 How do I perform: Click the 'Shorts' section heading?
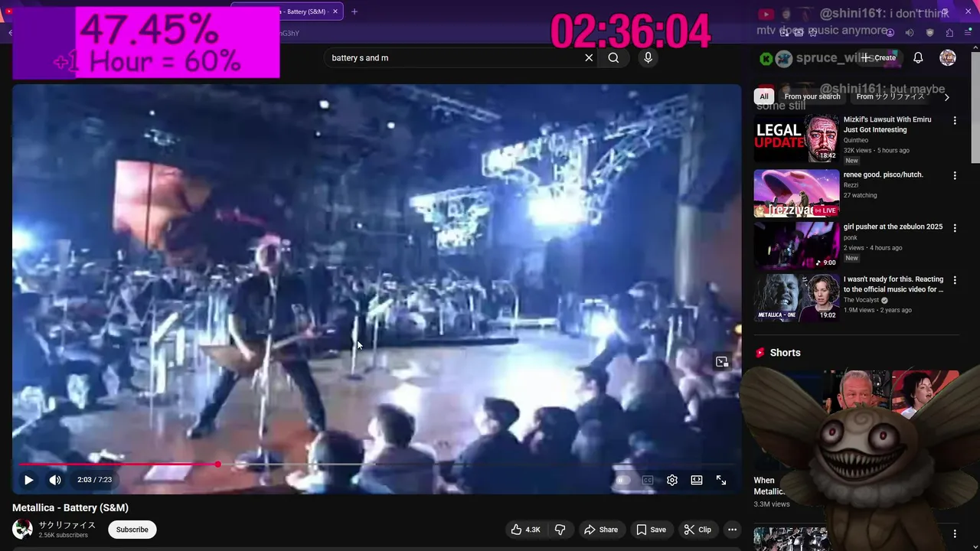click(x=785, y=353)
